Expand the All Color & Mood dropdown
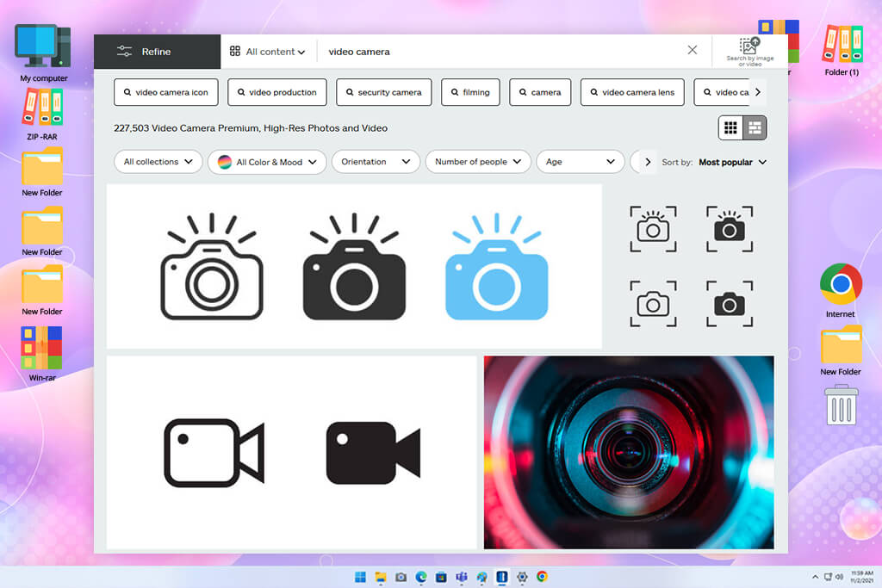The image size is (882, 588). tap(267, 162)
